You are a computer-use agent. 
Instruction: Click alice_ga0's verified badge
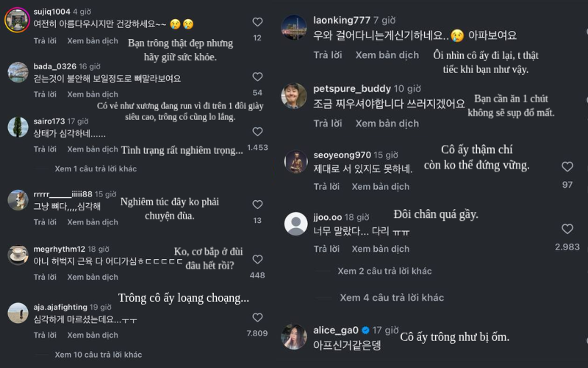point(365,330)
